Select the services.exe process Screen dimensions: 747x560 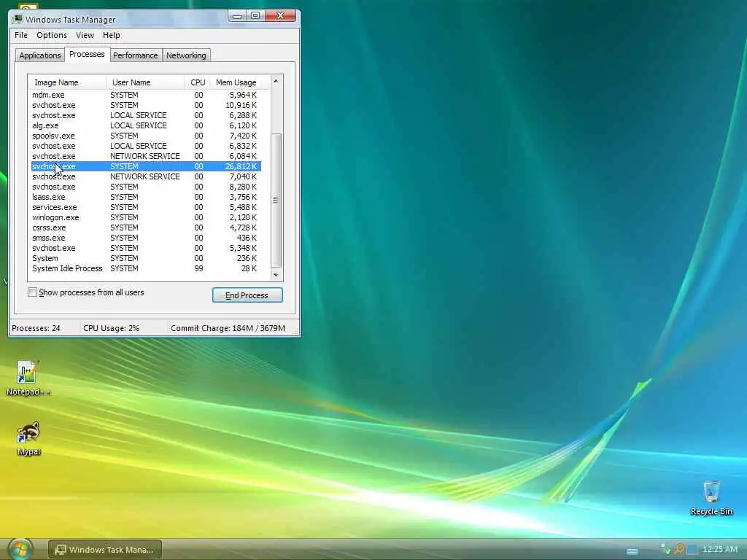(146, 207)
